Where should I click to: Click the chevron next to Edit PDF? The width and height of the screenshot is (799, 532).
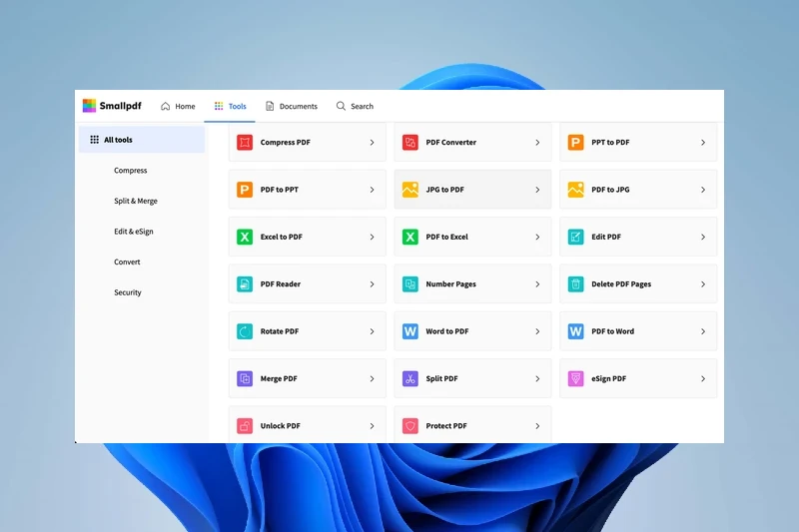point(703,237)
